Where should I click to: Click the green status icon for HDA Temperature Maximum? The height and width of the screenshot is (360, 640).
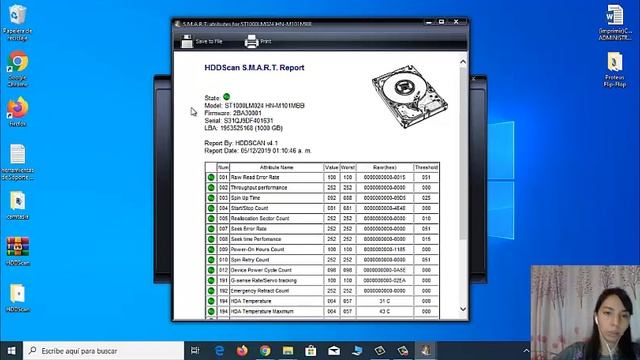211,311
